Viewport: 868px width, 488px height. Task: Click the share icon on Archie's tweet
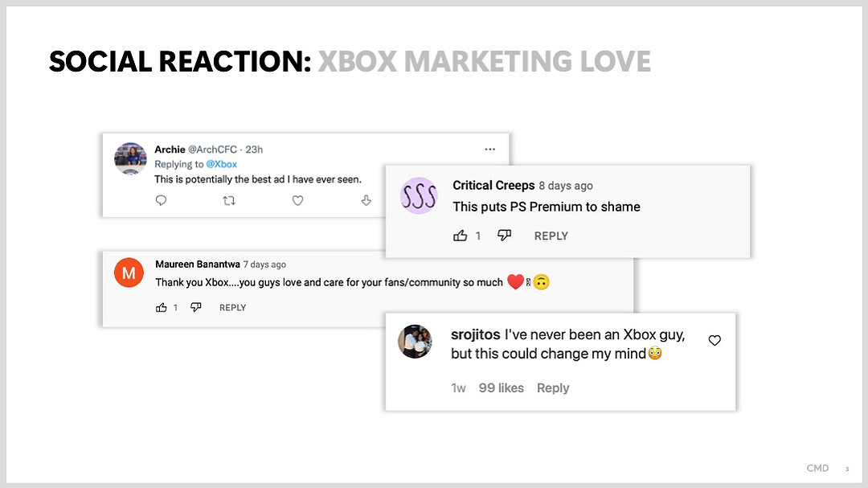point(366,200)
